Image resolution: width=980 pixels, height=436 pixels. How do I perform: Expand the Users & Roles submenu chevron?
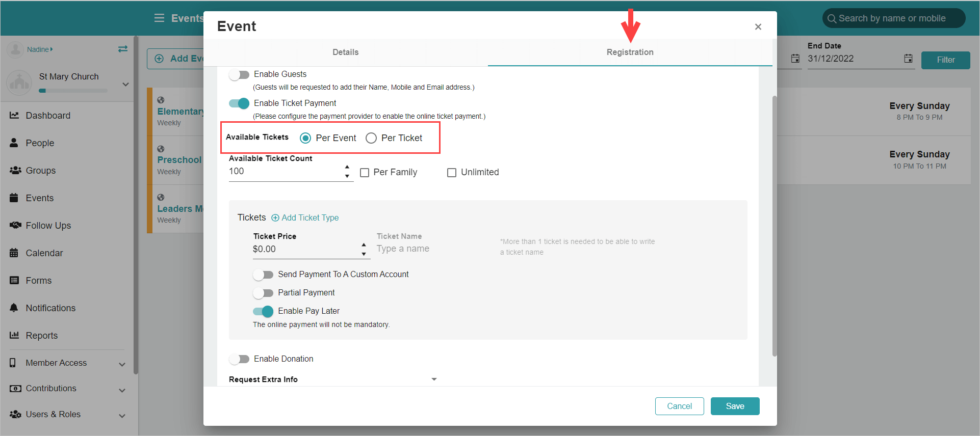point(122,416)
